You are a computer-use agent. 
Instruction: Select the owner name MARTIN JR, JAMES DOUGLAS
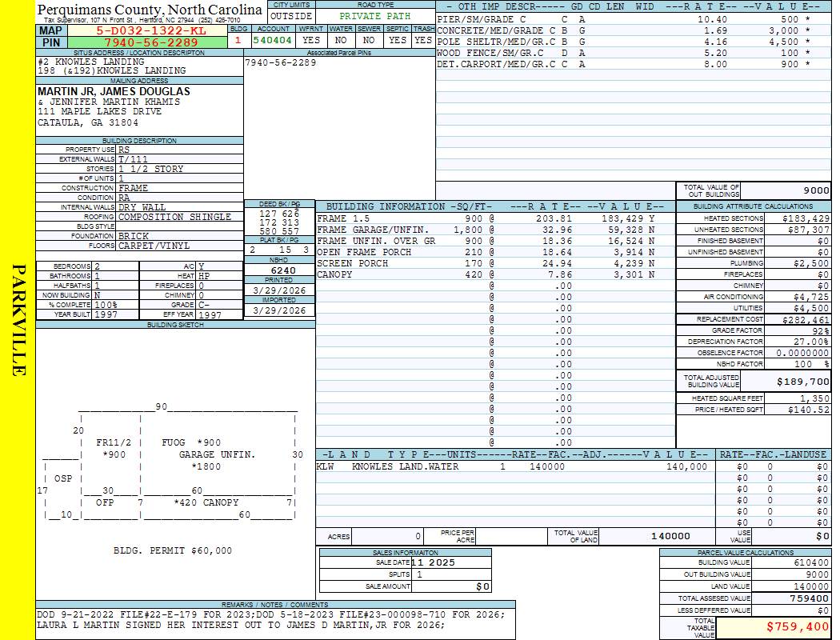(x=114, y=91)
